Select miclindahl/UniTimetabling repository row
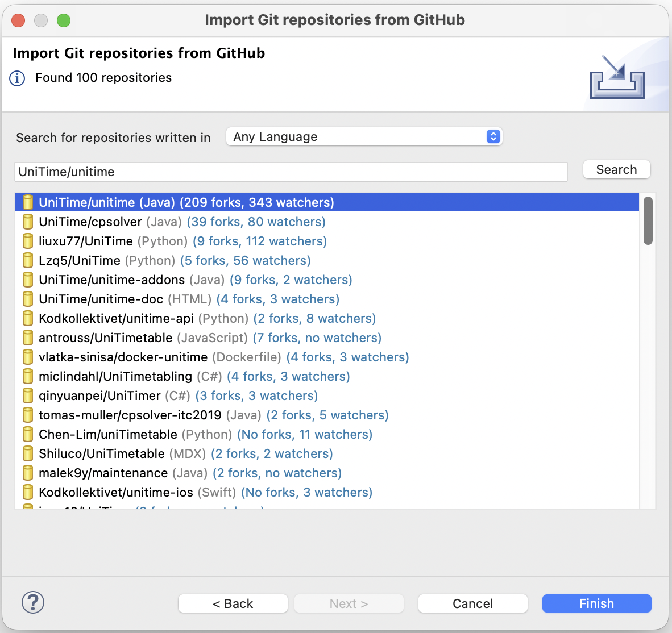672x633 pixels. click(326, 376)
